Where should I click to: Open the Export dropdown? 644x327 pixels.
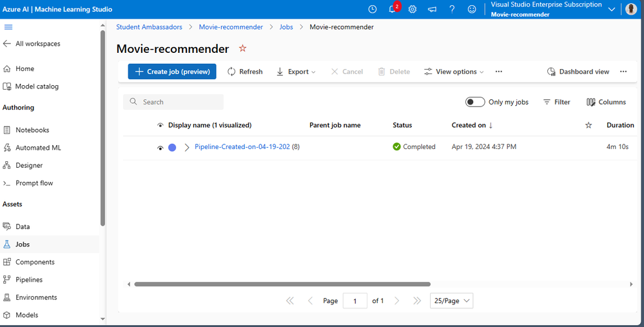(296, 72)
